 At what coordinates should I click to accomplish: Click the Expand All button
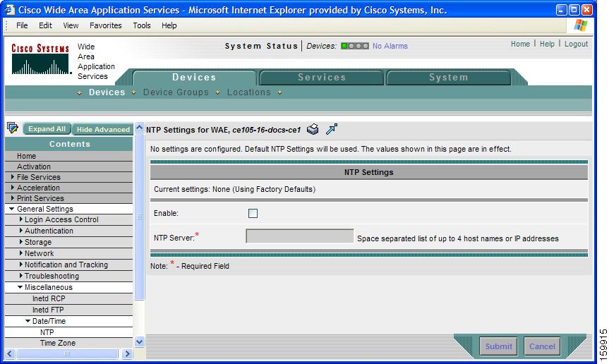click(47, 129)
